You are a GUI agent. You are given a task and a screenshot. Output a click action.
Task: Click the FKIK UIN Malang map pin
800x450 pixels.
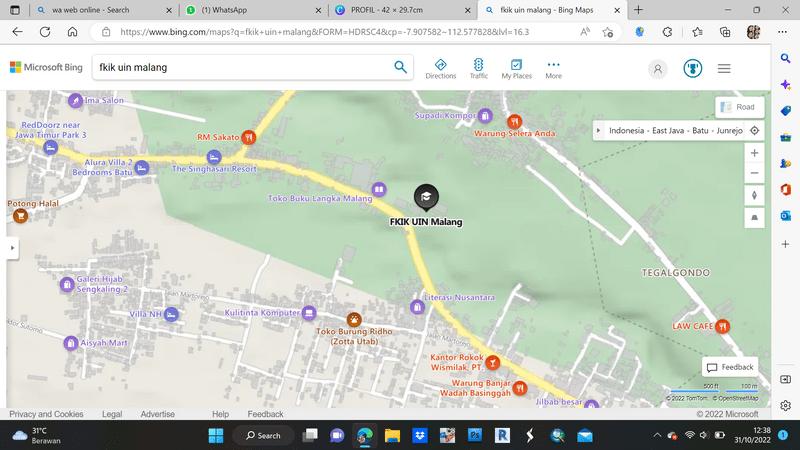426,197
